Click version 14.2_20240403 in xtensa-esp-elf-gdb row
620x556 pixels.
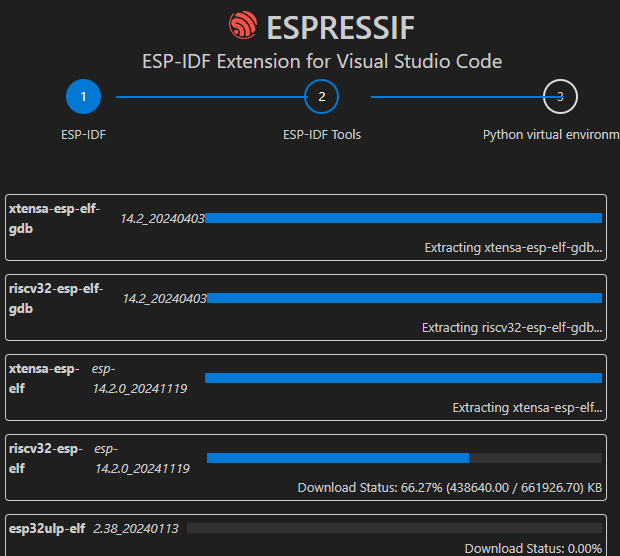163,219
